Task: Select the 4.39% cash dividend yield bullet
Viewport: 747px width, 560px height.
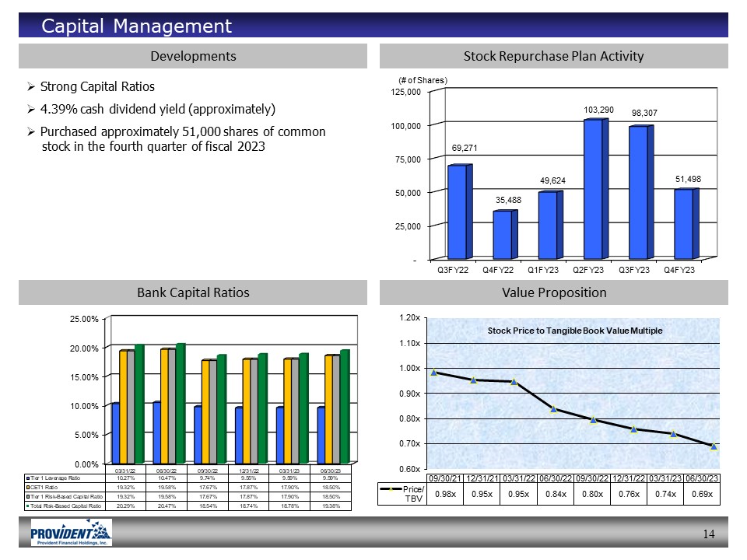Action: pyautogui.click(x=157, y=108)
